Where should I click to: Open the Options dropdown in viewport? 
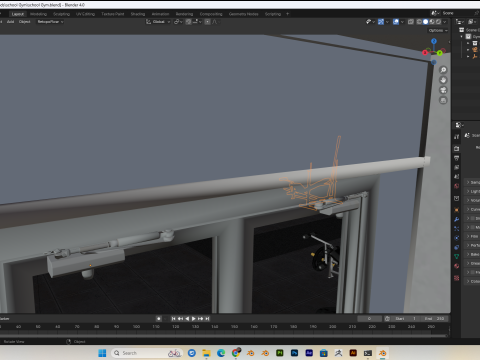(x=438, y=30)
